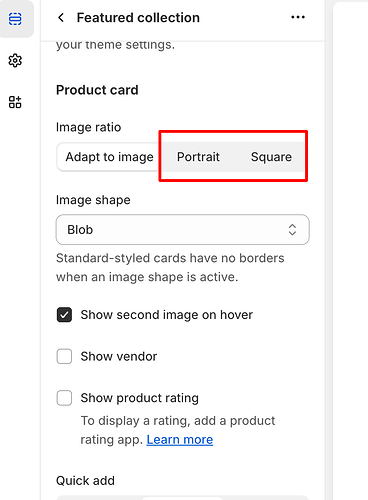Open the app embeds icon
This screenshot has width=368, height=500.
click(15, 102)
